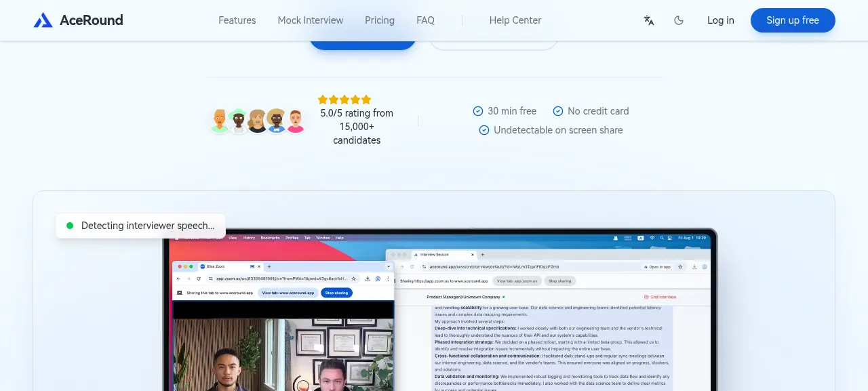Click the check icon beside No credit card
Image resolution: width=868 pixels, height=391 pixels.
coord(558,111)
